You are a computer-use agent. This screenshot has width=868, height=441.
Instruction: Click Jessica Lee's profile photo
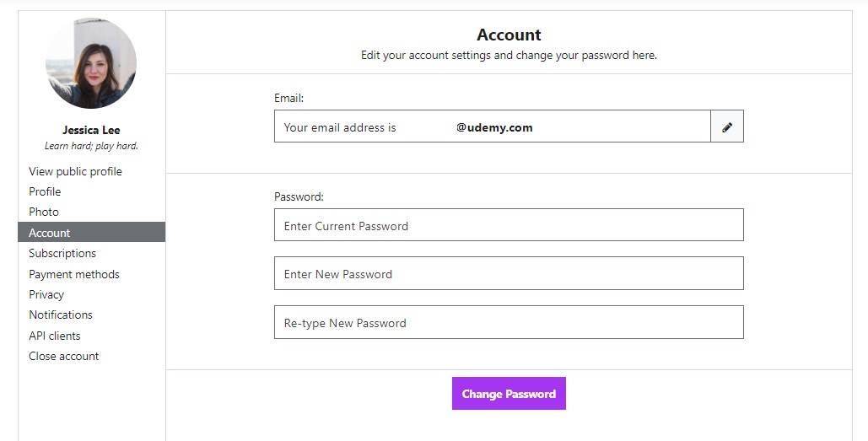pyautogui.click(x=91, y=63)
